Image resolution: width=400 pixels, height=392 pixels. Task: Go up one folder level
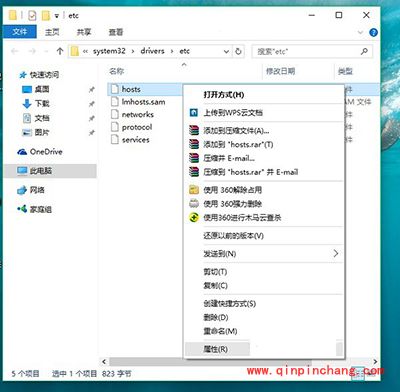point(60,51)
